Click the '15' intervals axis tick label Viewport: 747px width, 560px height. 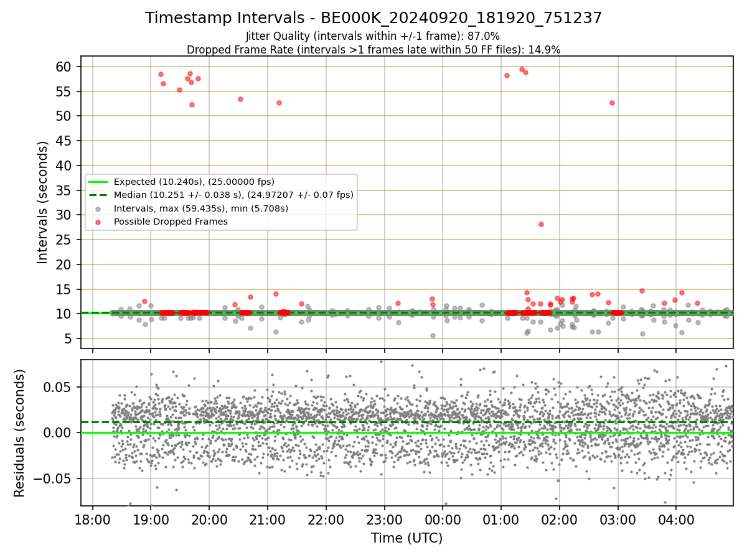(65, 289)
